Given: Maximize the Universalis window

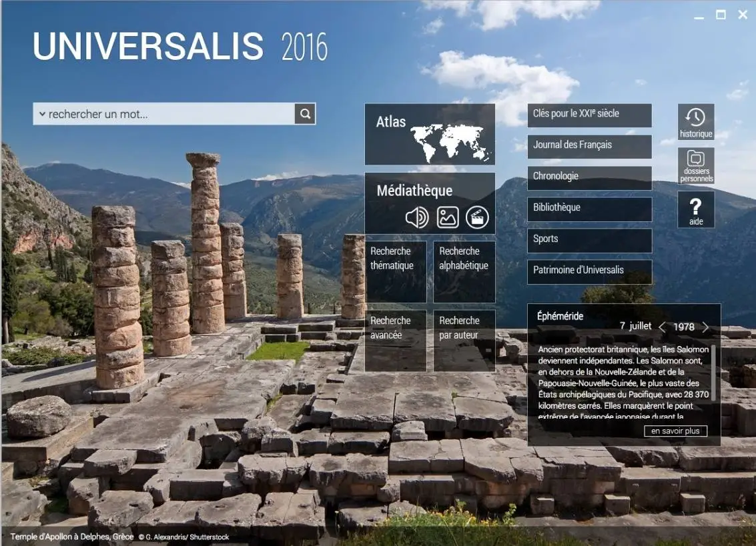Looking at the screenshot, I should [721, 15].
